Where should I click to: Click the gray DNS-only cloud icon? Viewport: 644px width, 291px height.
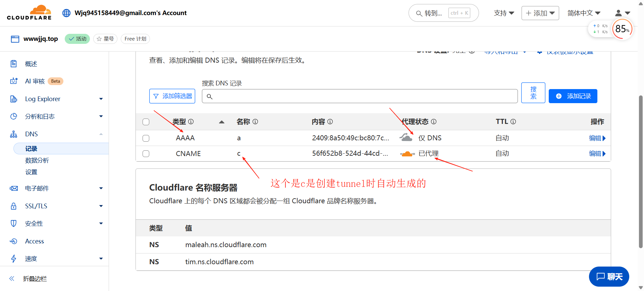pyautogui.click(x=406, y=137)
